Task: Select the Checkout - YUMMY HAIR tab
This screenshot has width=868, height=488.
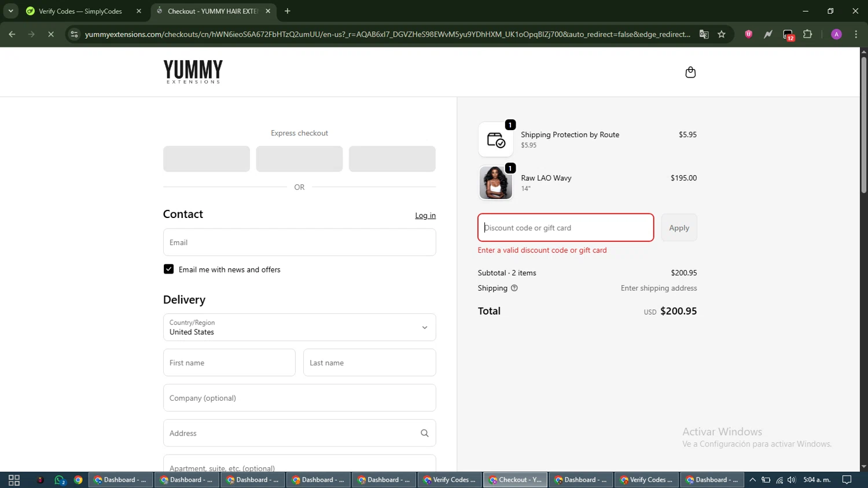Action: click(214, 11)
